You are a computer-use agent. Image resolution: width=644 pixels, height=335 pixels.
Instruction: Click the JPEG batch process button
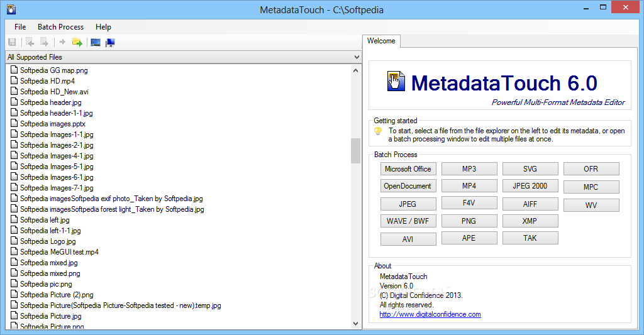[408, 204]
